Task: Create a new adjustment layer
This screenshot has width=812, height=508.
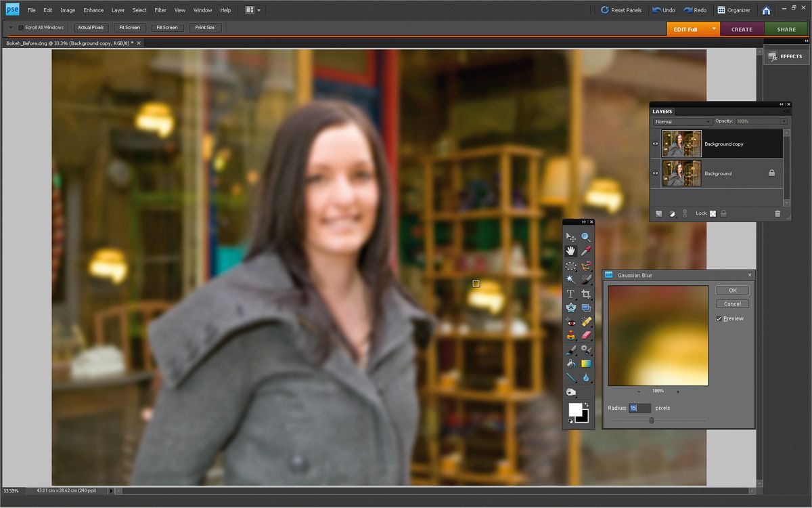Action: click(x=671, y=213)
